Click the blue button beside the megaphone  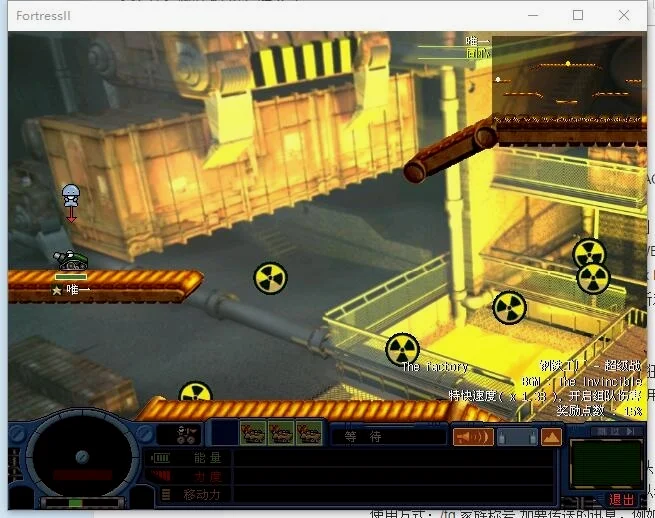coord(517,437)
